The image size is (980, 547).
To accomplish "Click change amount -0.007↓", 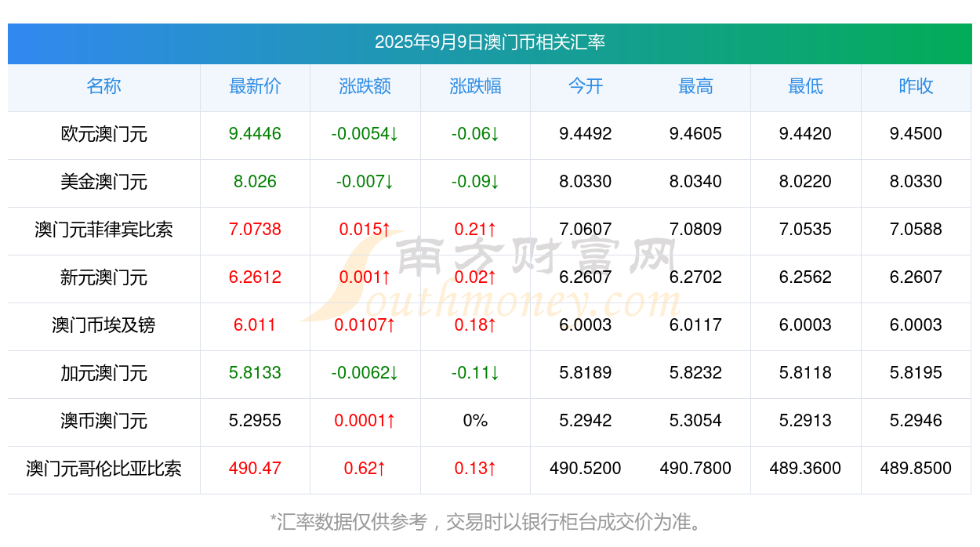I will [365, 182].
